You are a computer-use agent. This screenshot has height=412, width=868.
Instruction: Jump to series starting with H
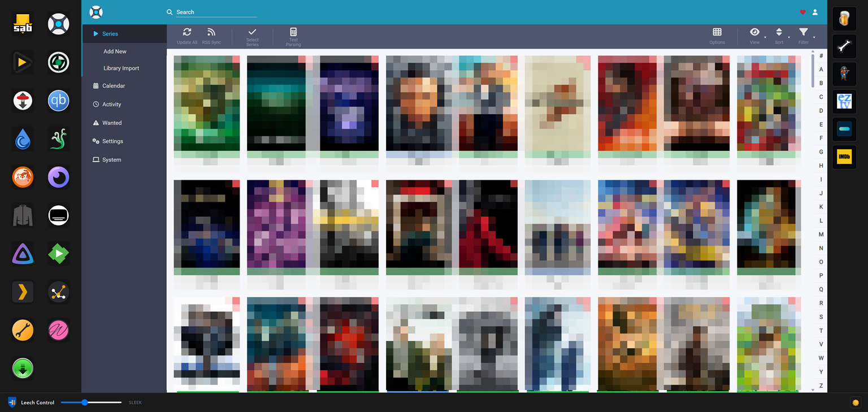point(821,166)
